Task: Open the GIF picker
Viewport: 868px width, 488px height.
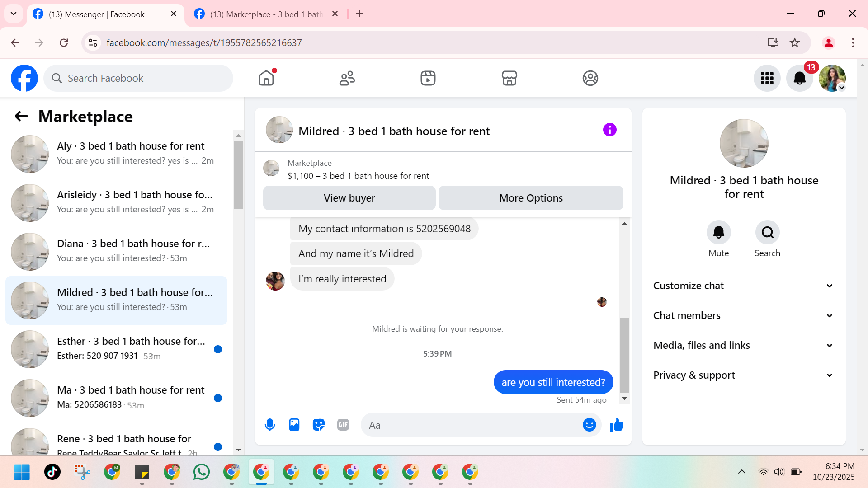Action: tap(343, 425)
